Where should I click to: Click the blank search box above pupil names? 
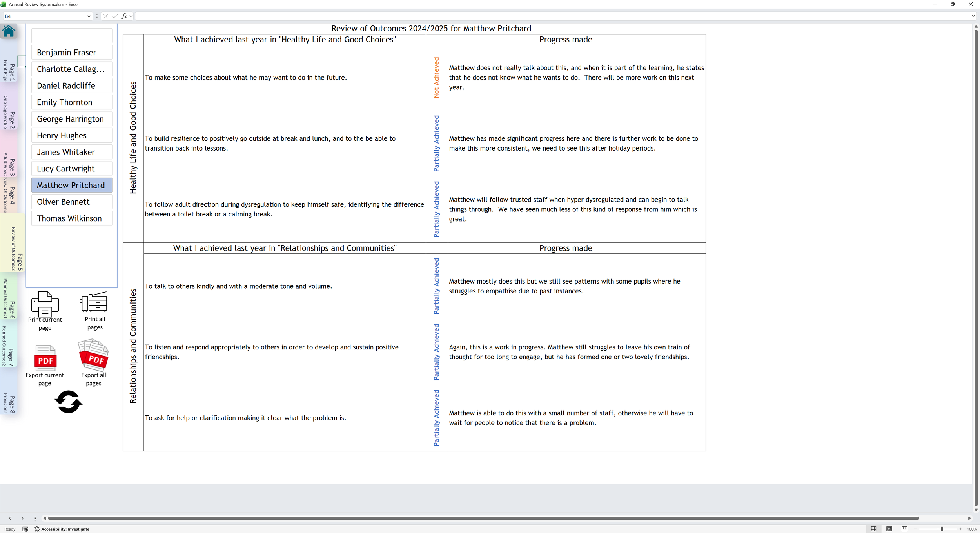click(x=72, y=36)
